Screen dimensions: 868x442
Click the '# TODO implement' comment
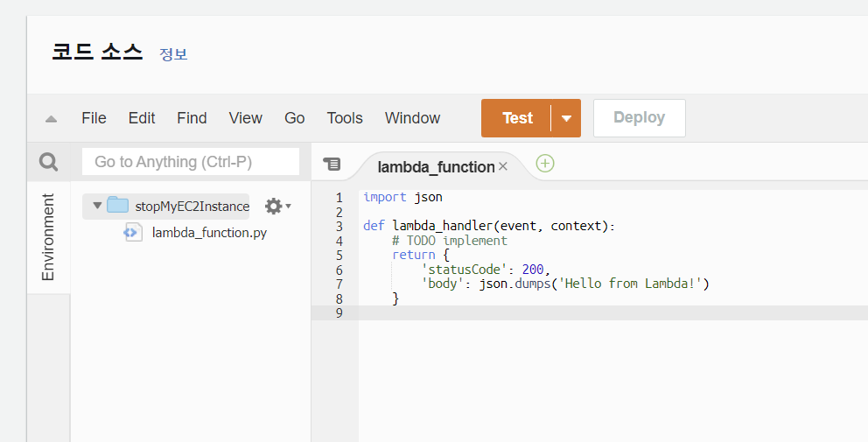(x=450, y=241)
